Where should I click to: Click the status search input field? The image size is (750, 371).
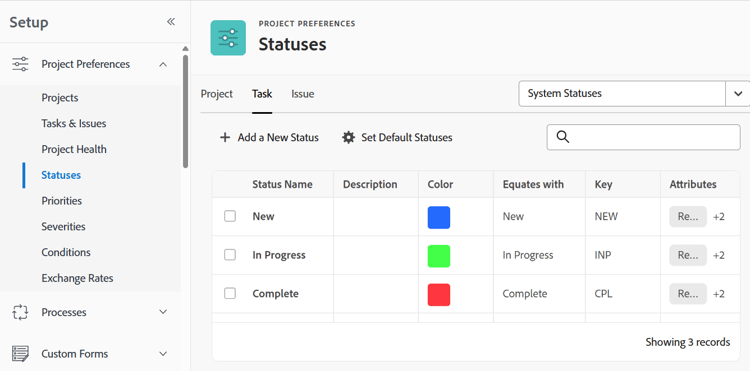(x=643, y=137)
